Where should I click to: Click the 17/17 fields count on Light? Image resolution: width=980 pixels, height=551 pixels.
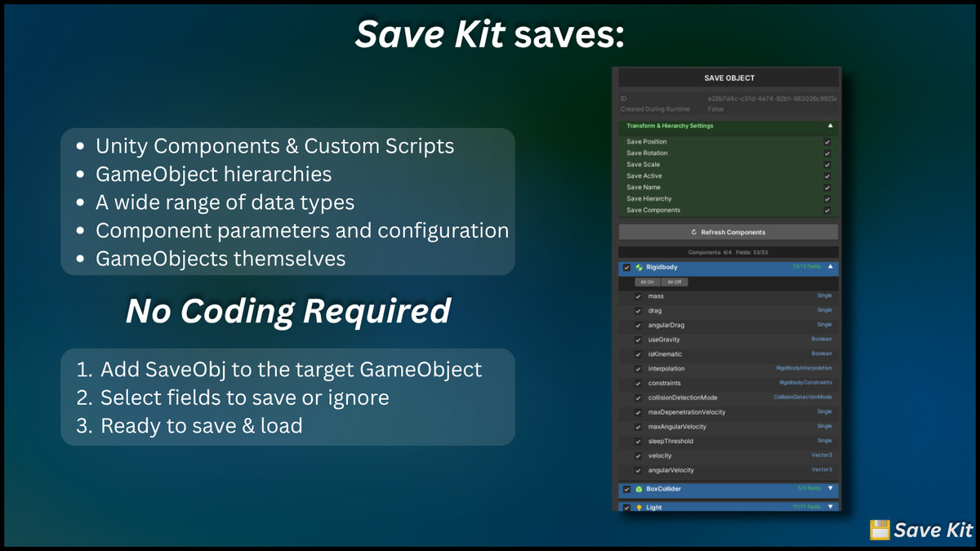click(x=806, y=506)
